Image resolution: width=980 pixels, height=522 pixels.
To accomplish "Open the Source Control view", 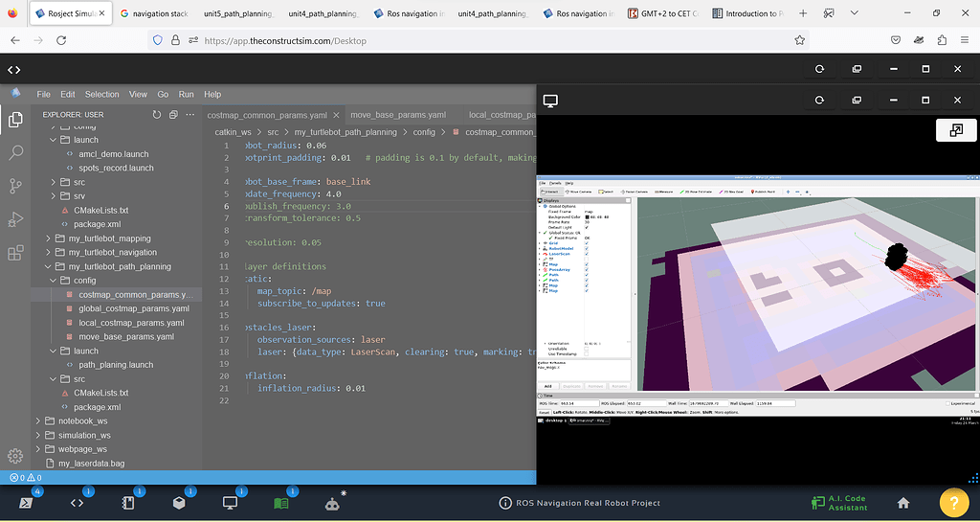I will click(x=15, y=186).
